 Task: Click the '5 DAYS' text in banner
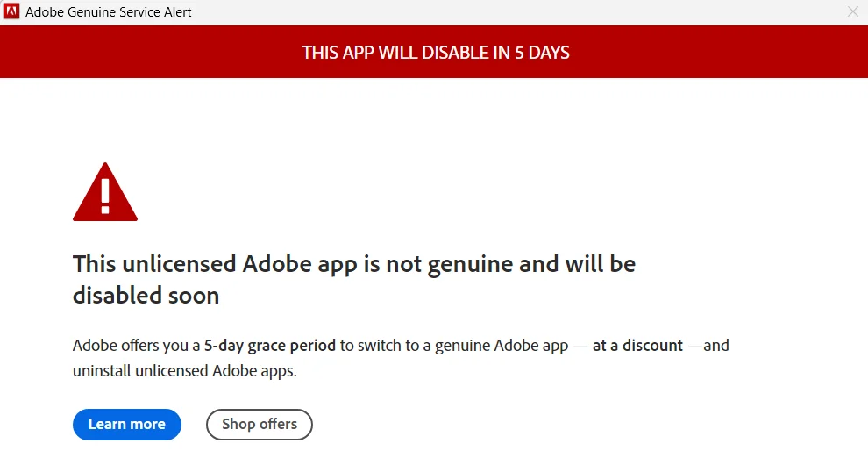(542, 53)
